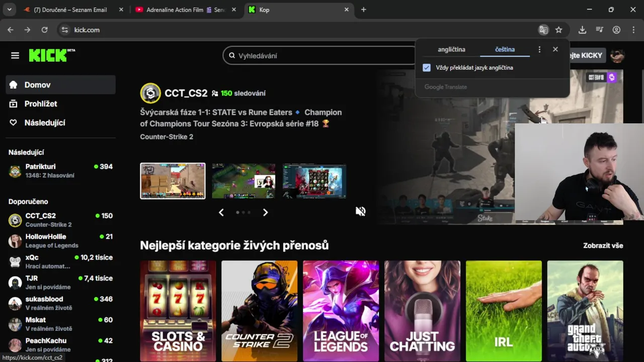
Task: Open xQc recommended channel
Action: 61,261
